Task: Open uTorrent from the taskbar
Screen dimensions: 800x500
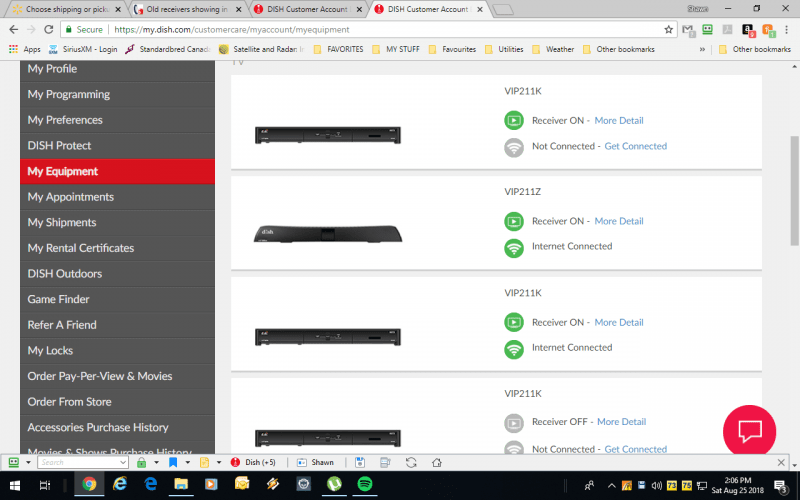Action: pyautogui.click(x=334, y=484)
